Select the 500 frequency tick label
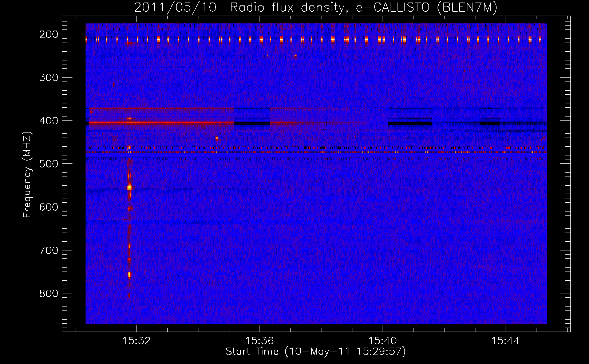Image resolution: width=589 pixels, height=364 pixels. tap(49, 164)
